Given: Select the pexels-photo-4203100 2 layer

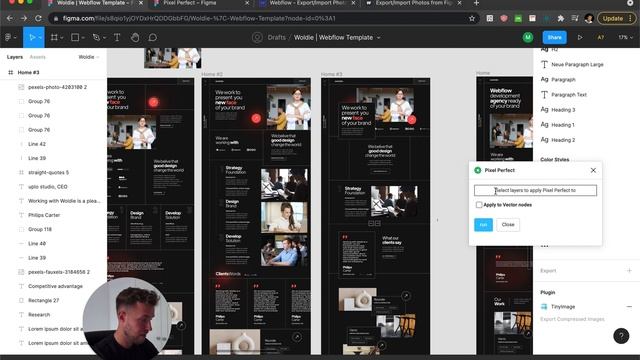Looking at the screenshot, I should pyautogui.click(x=57, y=87).
